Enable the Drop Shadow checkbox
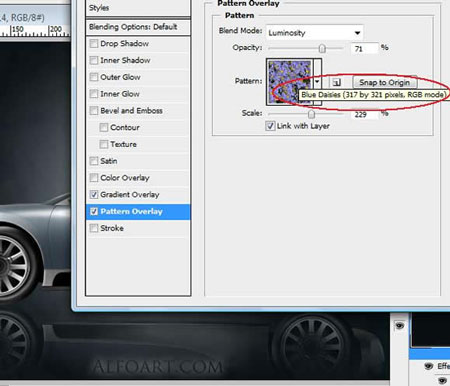 coord(94,44)
